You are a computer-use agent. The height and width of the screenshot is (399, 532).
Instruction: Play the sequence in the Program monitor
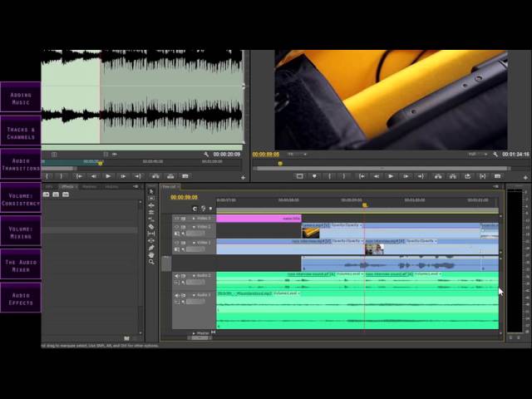pyautogui.click(x=391, y=176)
